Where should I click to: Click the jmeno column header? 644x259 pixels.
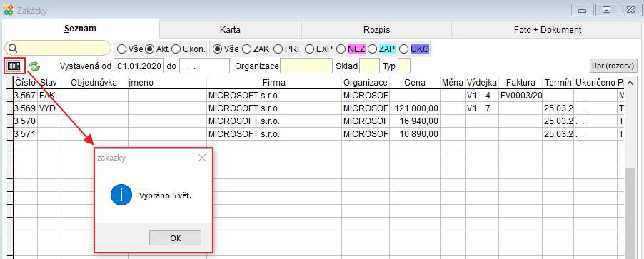(x=167, y=83)
